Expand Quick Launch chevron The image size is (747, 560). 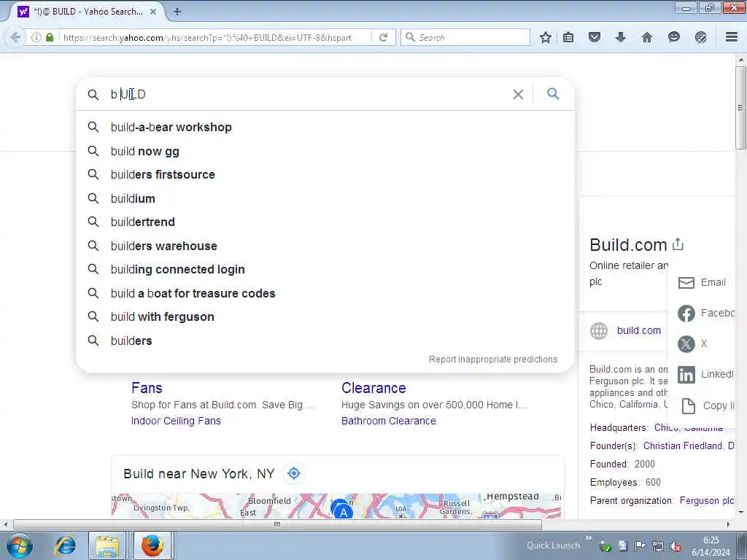589,537
